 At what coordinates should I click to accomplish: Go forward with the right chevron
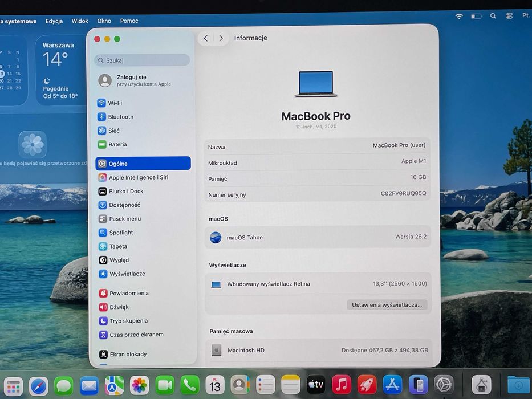221,38
